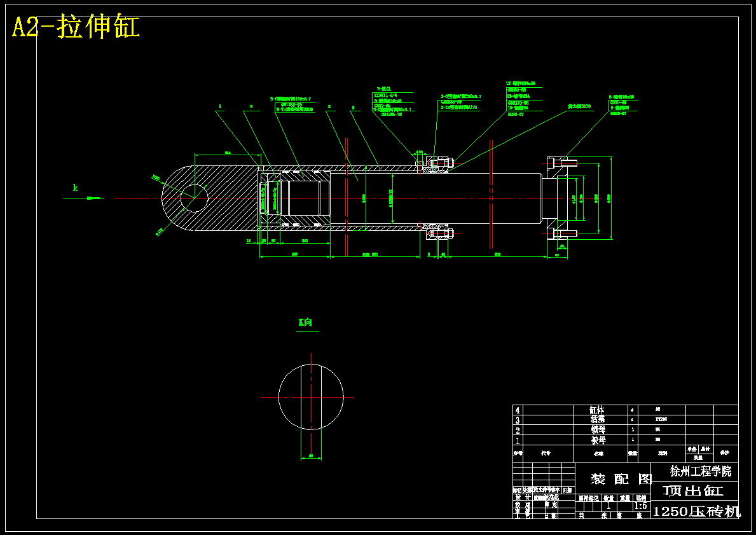Click the yellow title "A2-拉伸缸"
756x535 pixels.
[x=76, y=27]
